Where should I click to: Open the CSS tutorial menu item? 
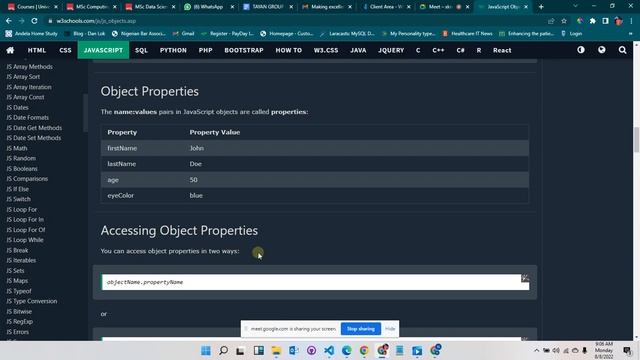65,50
